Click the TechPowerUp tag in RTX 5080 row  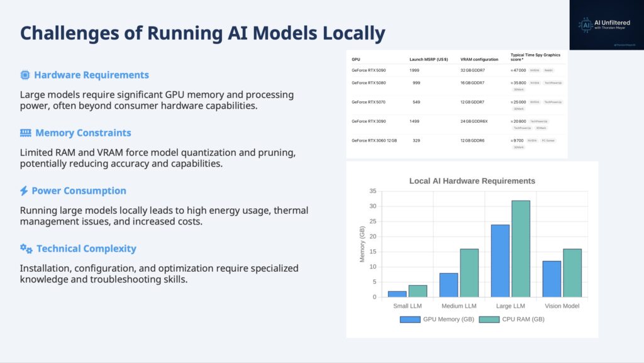click(x=553, y=82)
